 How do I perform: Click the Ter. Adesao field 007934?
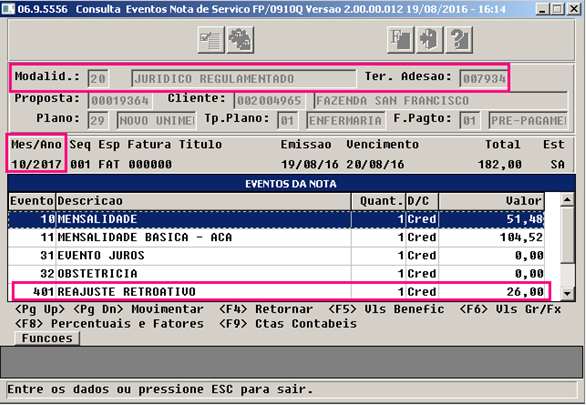(484, 79)
